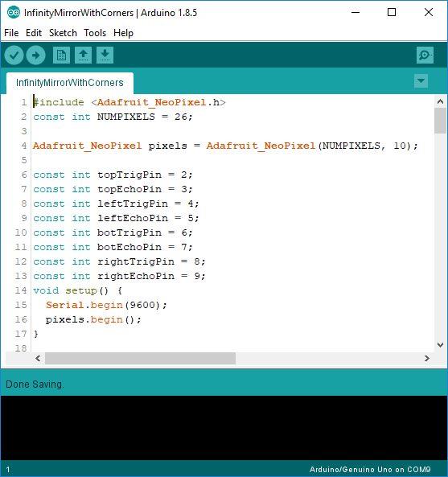Open a sketch using the Open icon

coord(84,55)
